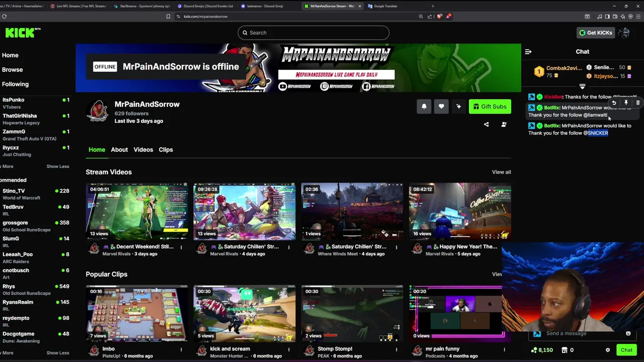
Task: Click Show Less under Recommended list
Action: click(x=58, y=353)
